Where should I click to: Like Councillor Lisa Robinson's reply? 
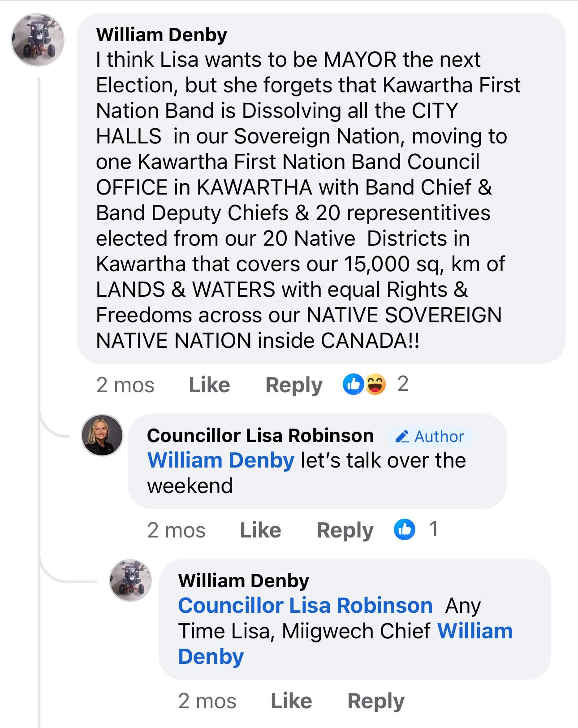click(260, 530)
